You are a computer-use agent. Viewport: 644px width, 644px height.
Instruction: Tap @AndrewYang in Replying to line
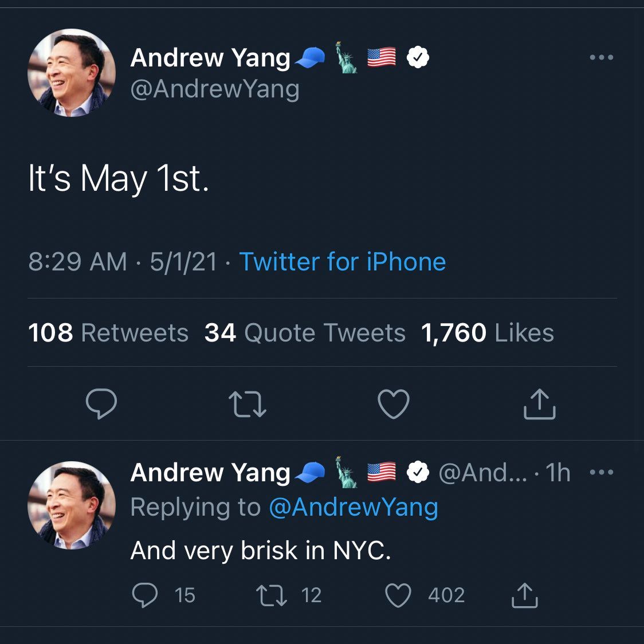click(x=353, y=507)
